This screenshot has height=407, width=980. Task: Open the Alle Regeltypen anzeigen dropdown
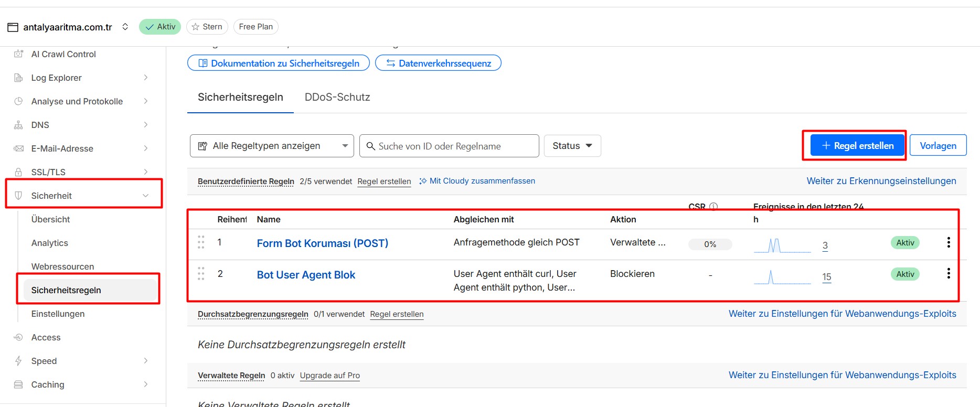pyautogui.click(x=272, y=146)
